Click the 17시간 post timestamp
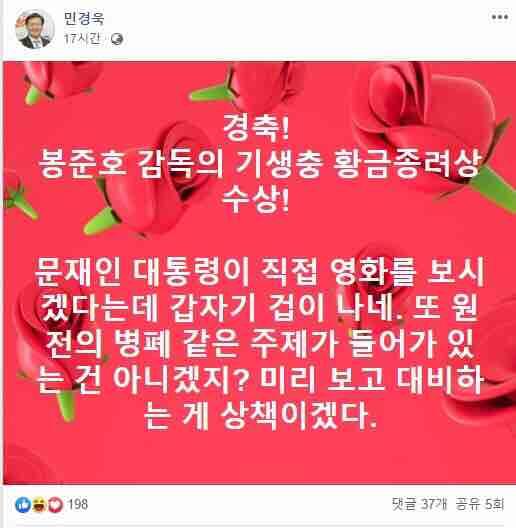 (83, 39)
